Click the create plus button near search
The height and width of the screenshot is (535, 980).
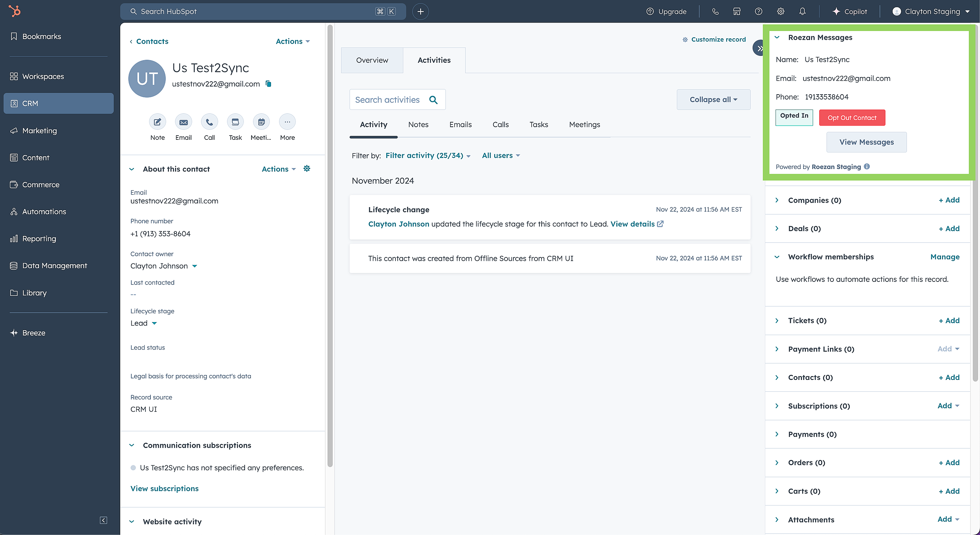tap(420, 11)
